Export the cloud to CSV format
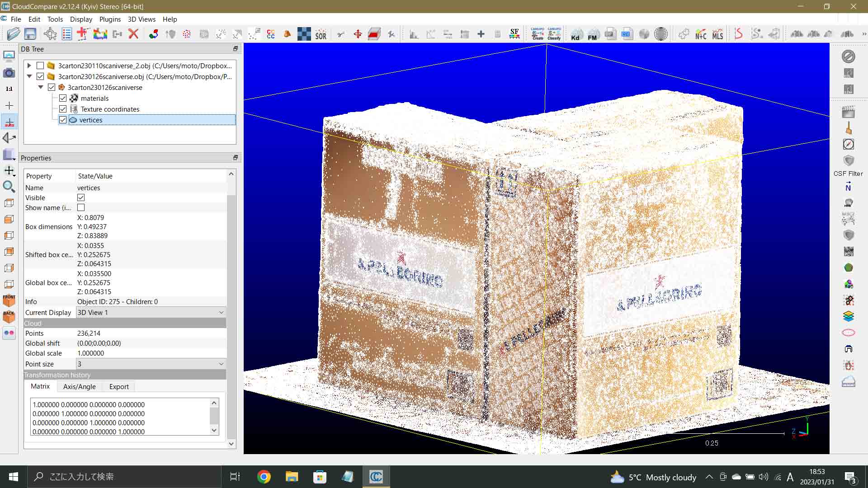 pos(627,34)
